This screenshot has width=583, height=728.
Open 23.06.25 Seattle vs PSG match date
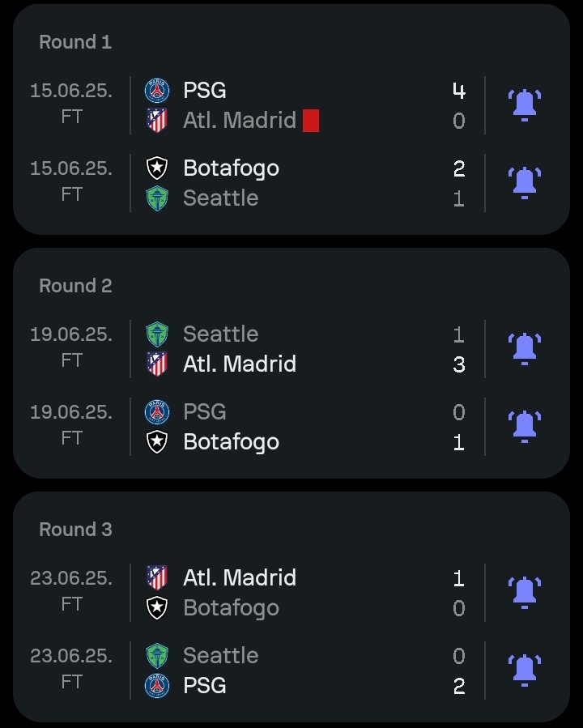71,656
